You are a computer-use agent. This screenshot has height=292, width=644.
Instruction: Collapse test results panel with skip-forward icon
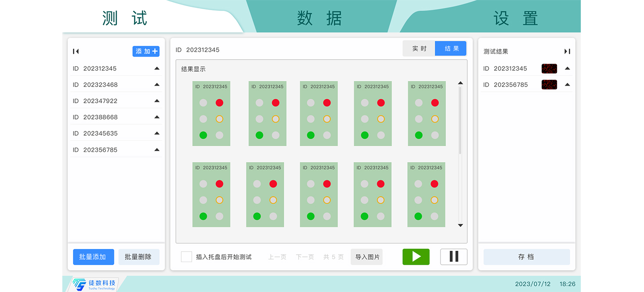tap(567, 51)
